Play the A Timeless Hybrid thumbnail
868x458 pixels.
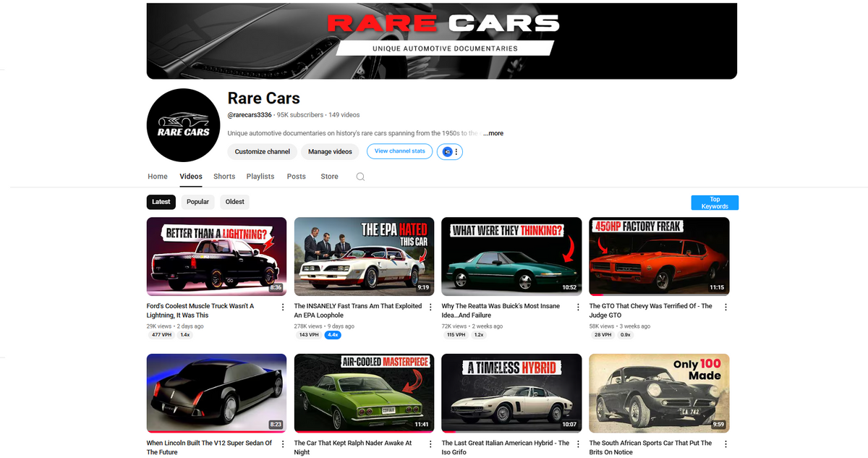coord(512,393)
